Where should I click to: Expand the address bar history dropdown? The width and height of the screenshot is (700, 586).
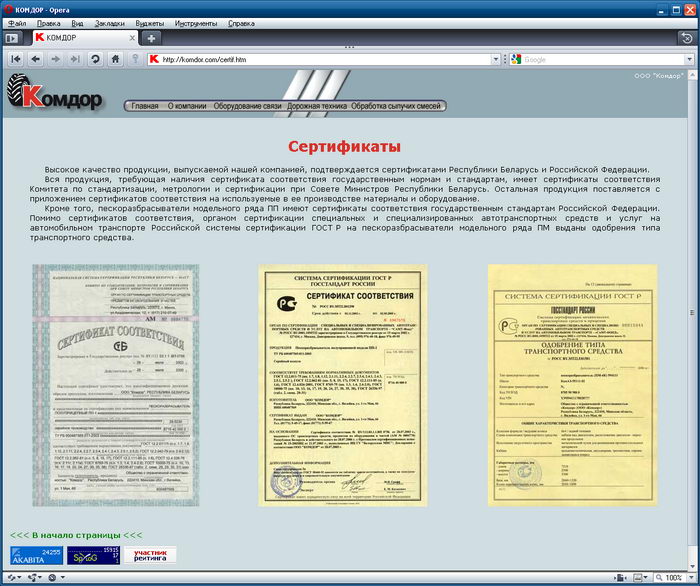click(x=496, y=59)
